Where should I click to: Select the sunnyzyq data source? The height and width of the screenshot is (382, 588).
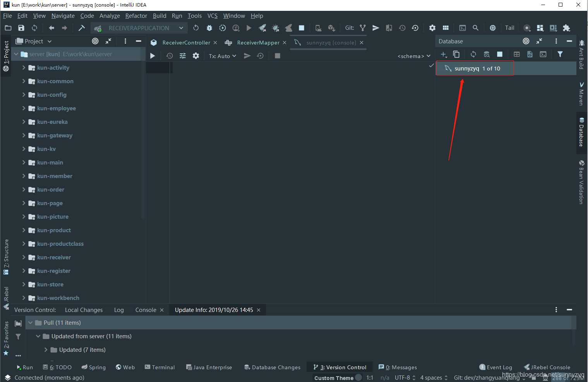506,69
